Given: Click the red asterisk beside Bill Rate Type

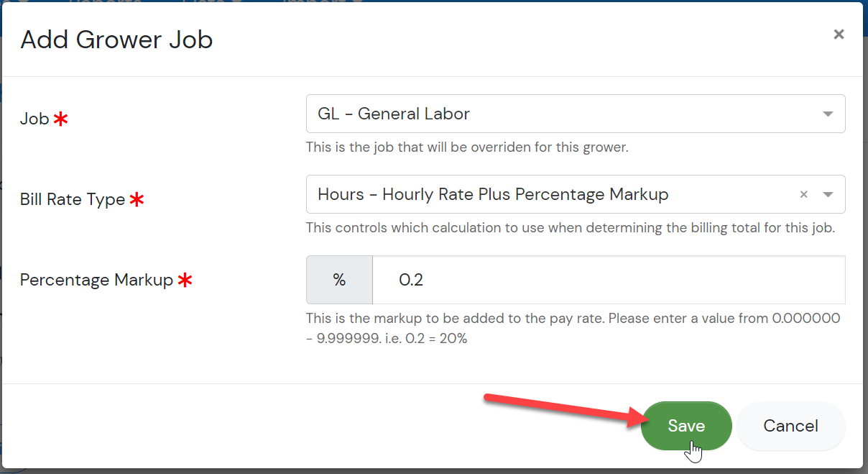Looking at the screenshot, I should (x=137, y=200).
